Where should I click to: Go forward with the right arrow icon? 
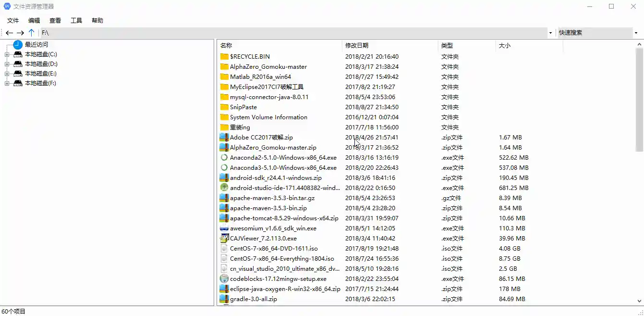20,33
